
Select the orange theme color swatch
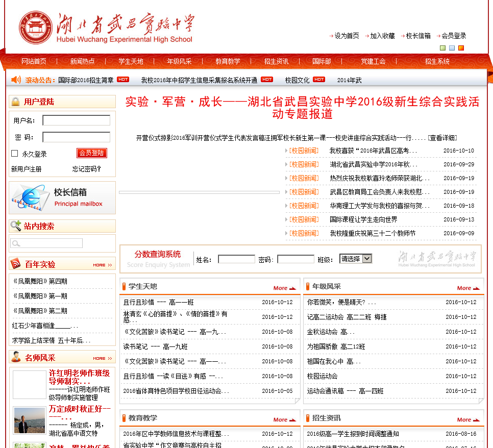pyautogui.click(x=461, y=48)
